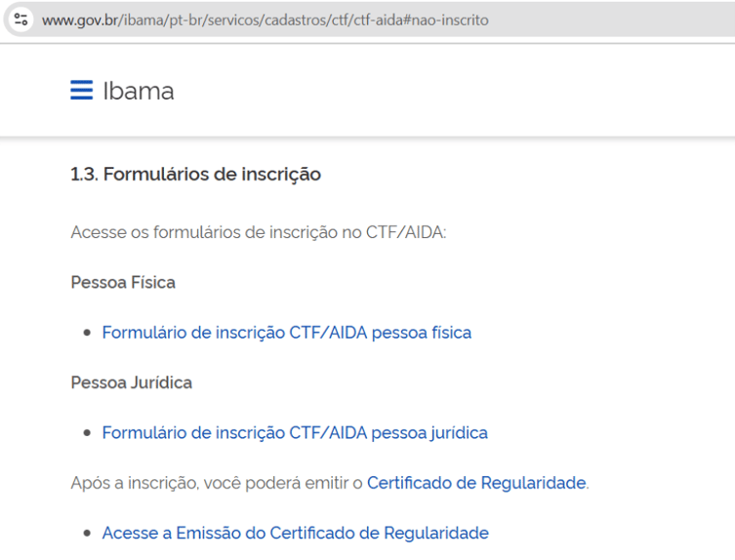Open Formulário de inscrição CTF/AIDA pessoa física
735x560 pixels.
pos(286,333)
